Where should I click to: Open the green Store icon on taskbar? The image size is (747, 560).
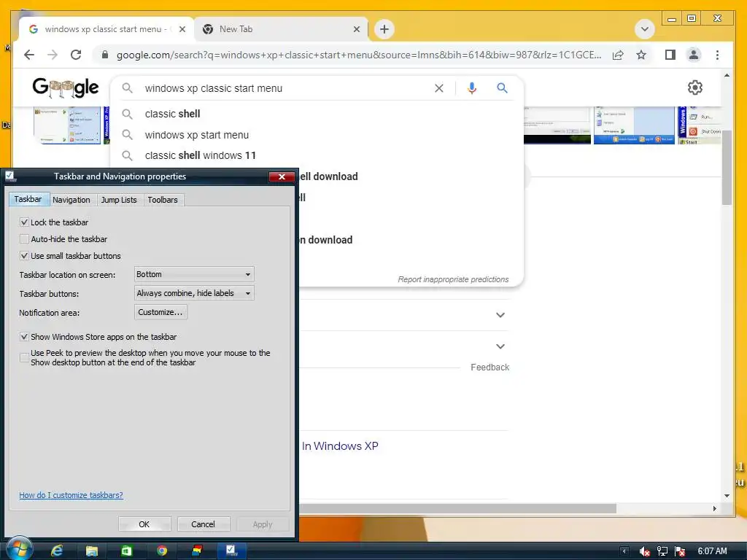click(127, 551)
